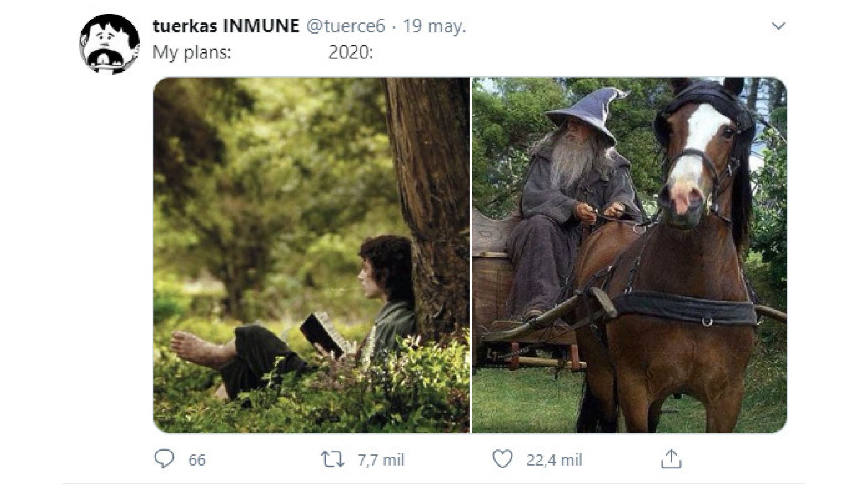Open the tuerkas profile avatar
Screen dimensions: 868x488
110,43
